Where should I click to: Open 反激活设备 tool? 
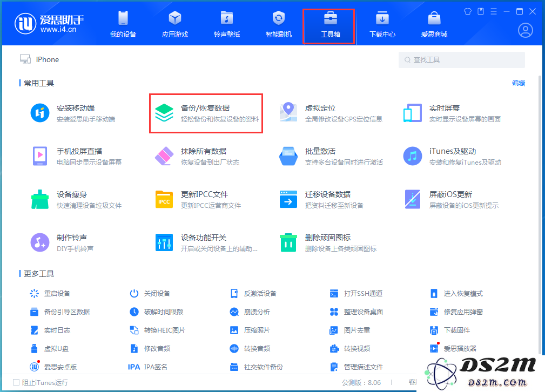tap(253, 294)
